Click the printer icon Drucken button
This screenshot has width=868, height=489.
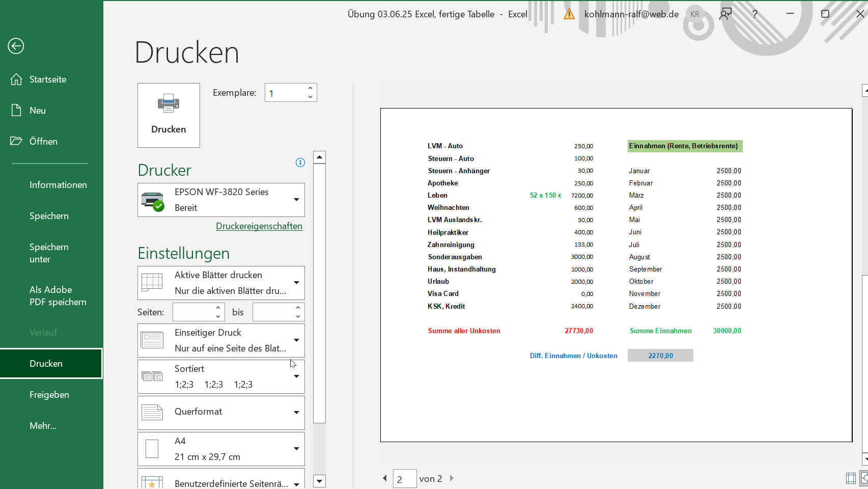click(169, 115)
